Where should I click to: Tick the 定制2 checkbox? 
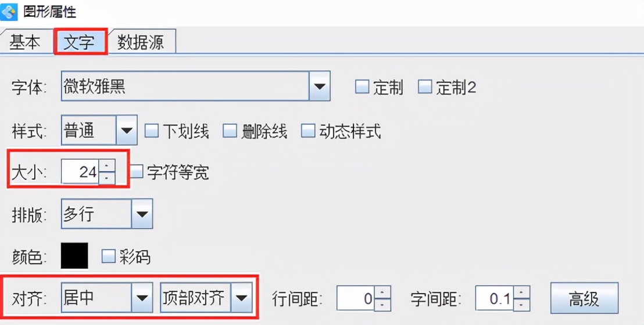tap(425, 86)
